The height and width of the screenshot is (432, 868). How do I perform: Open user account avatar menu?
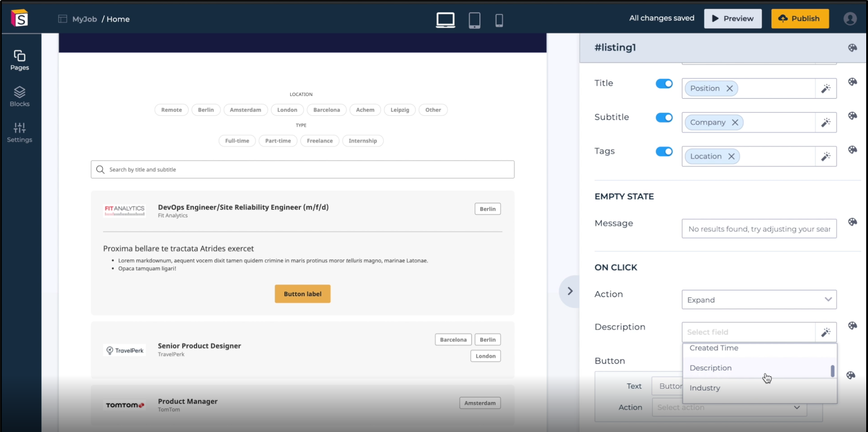point(849,19)
